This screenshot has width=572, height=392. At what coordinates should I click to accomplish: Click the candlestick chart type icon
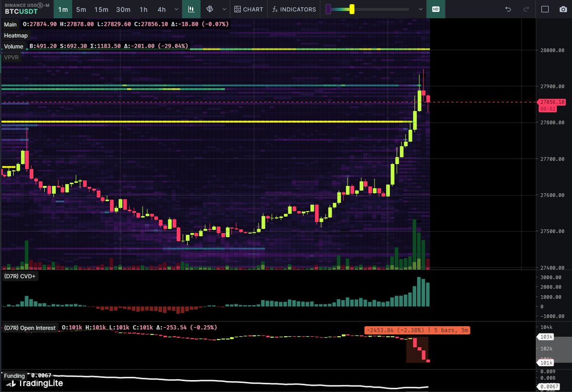click(191, 9)
